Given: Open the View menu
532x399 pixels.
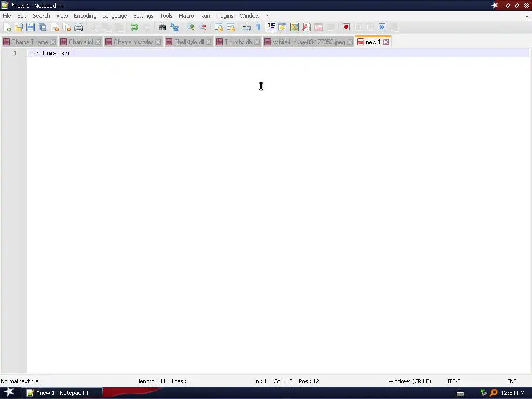Looking at the screenshot, I should pyautogui.click(x=62, y=16).
